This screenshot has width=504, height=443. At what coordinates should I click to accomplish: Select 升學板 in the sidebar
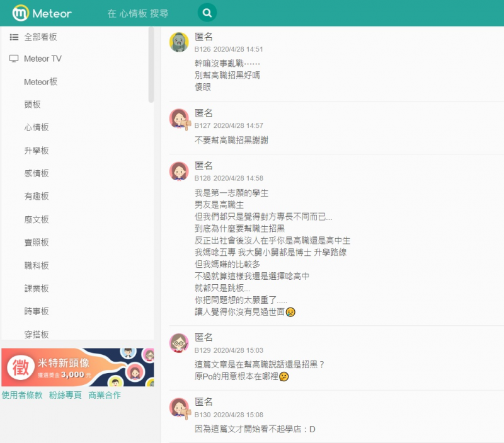[37, 151]
